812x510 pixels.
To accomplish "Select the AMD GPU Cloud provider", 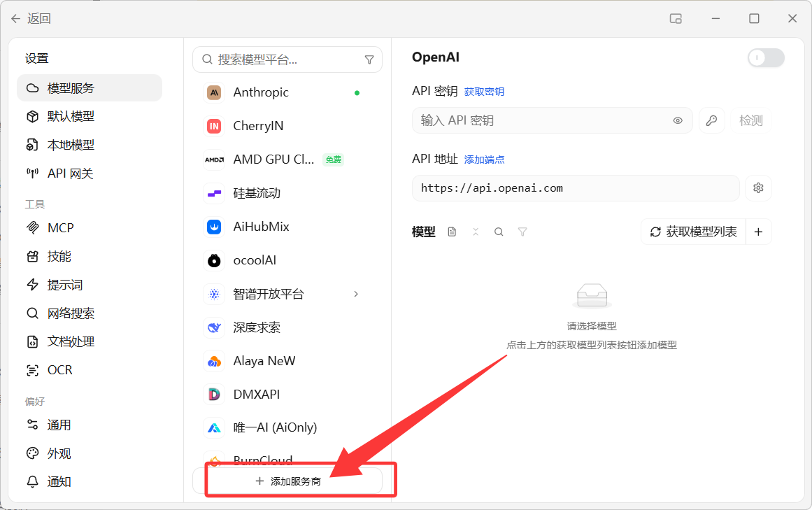I will tap(287, 160).
